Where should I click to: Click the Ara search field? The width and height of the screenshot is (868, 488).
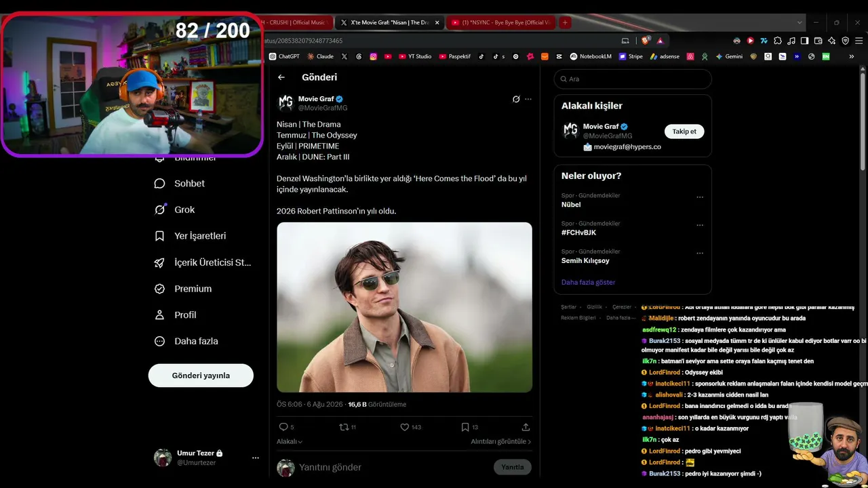tap(633, 79)
